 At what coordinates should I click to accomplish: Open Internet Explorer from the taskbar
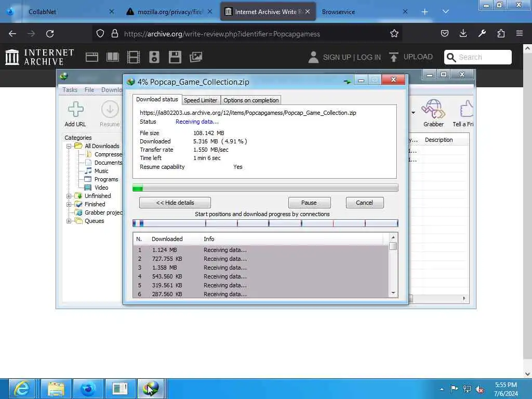[22, 389]
